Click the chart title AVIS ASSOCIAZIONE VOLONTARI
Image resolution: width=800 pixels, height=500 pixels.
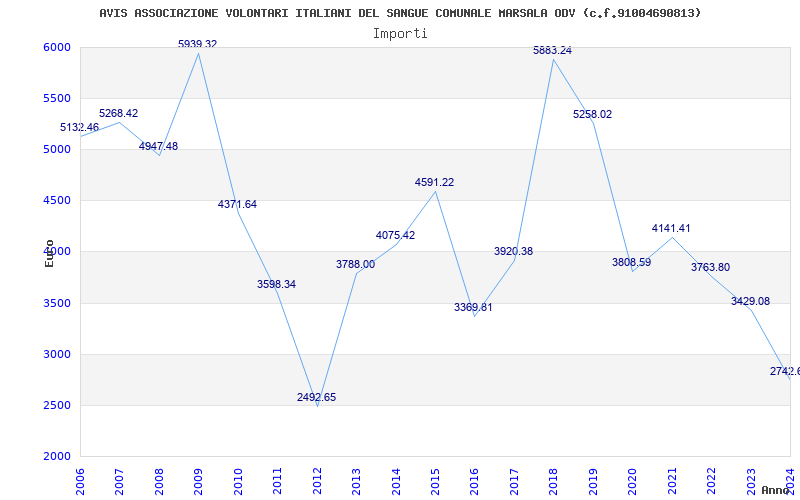(x=400, y=13)
